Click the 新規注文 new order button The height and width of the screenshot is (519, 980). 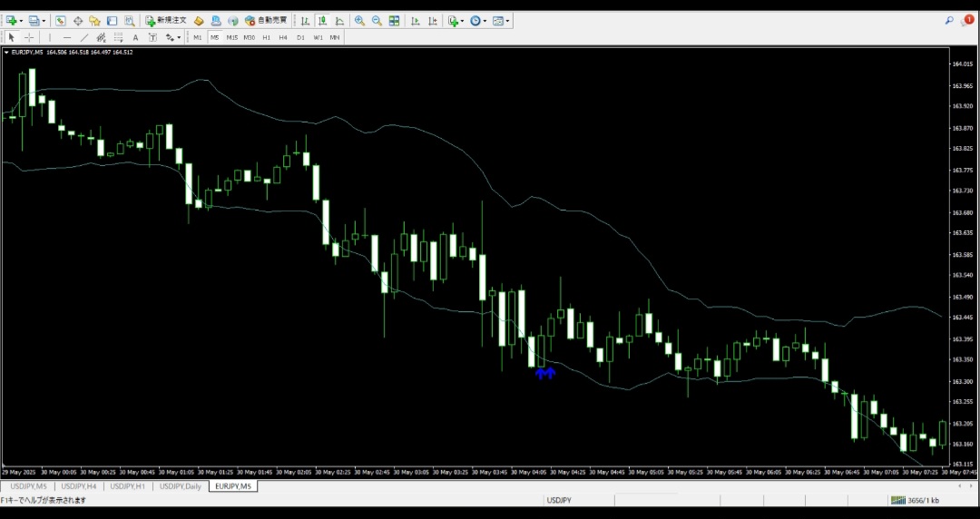166,20
